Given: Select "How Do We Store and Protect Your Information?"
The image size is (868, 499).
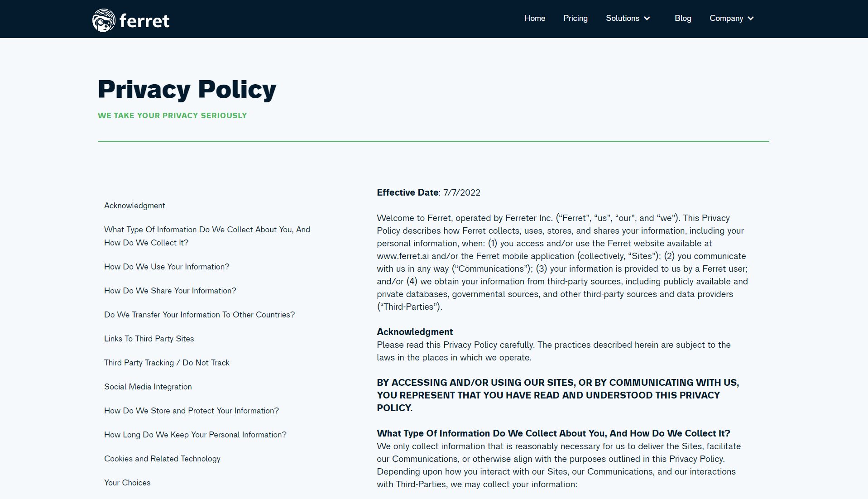Looking at the screenshot, I should point(191,411).
